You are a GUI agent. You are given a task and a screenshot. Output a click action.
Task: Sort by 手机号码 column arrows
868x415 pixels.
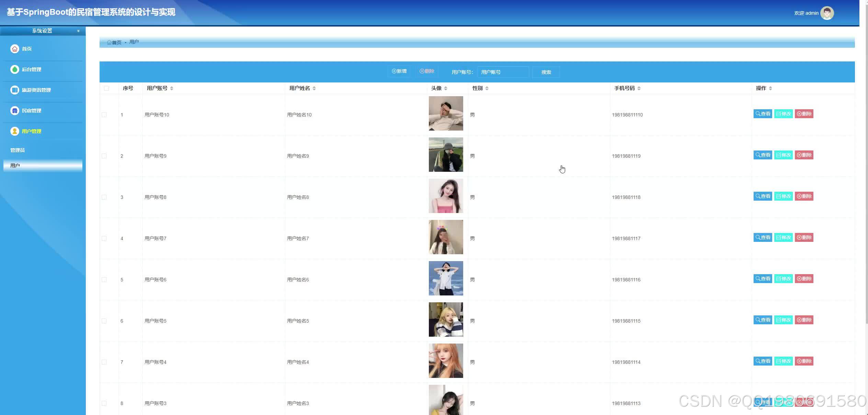tap(639, 88)
